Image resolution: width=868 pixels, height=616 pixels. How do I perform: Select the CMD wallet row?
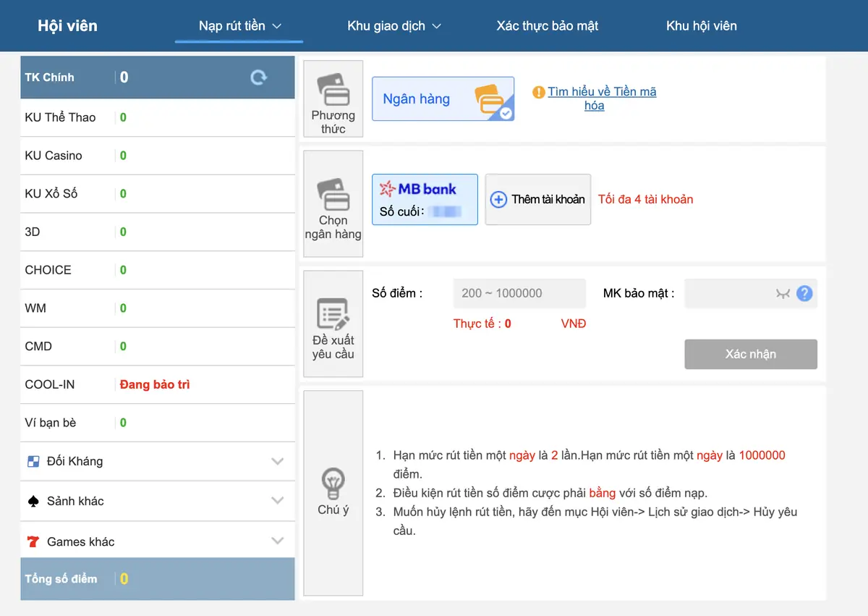(x=158, y=347)
